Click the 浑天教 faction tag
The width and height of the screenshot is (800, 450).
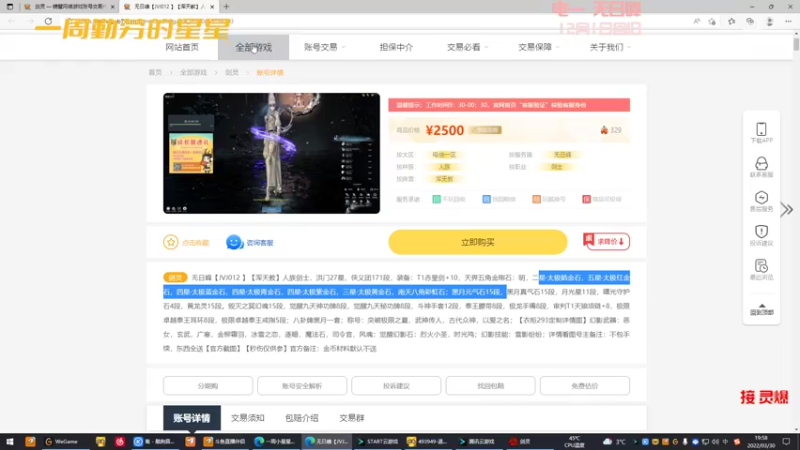(x=444, y=179)
